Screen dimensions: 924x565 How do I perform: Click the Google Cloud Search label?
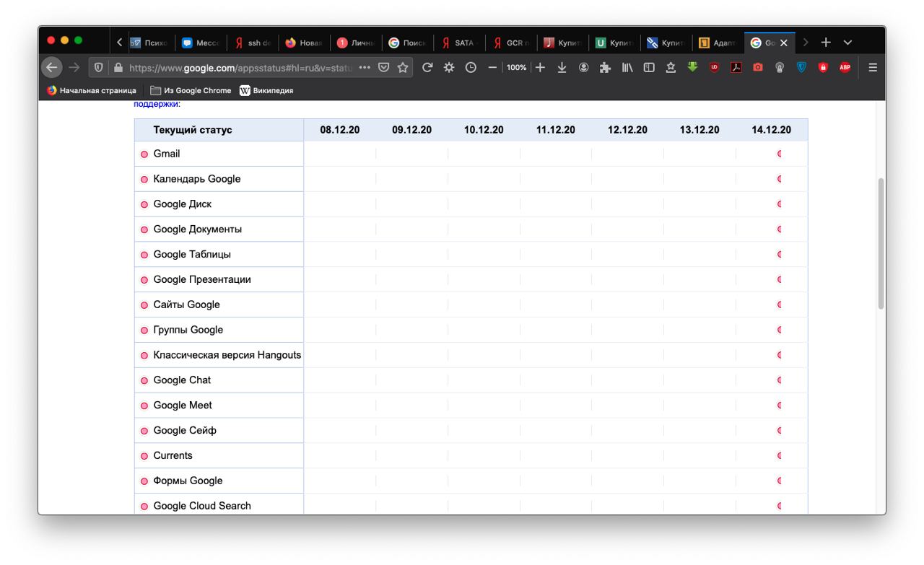coord(202,506)
